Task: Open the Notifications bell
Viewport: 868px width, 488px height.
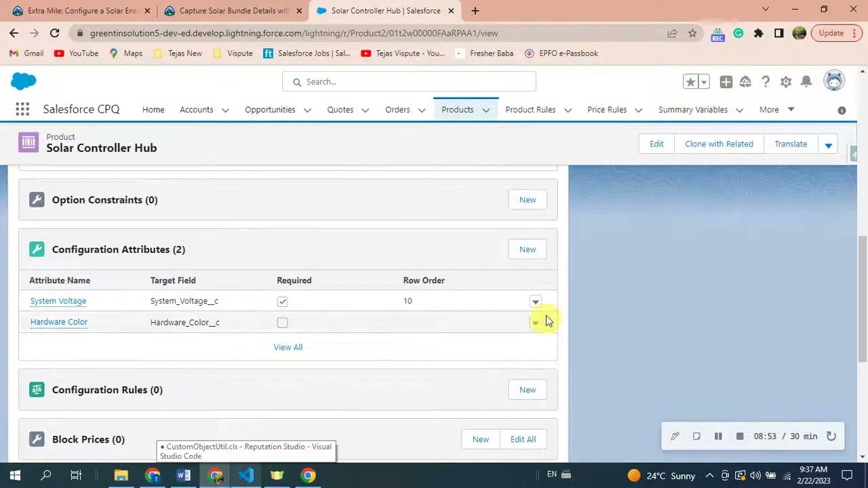Action: pos(806,82)
